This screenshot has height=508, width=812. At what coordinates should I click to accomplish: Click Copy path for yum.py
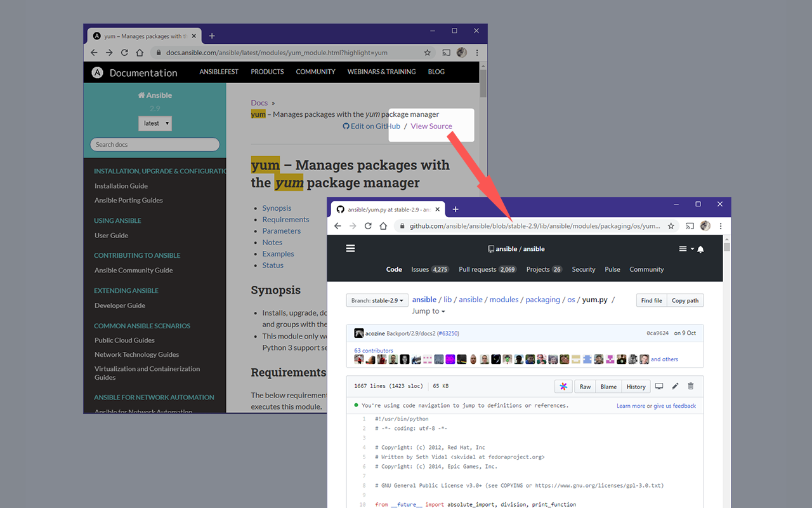(685, 300)
